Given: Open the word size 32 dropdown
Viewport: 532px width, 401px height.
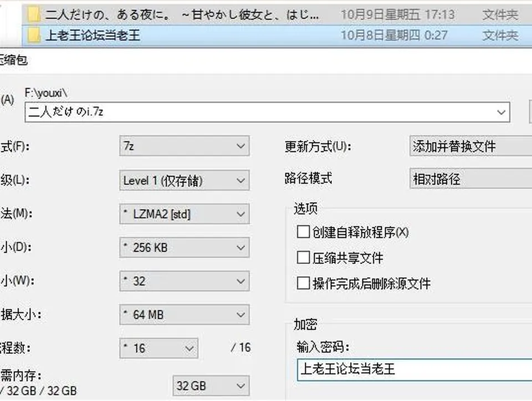Looking at the screenshot, I should click(x=184, y=281).
